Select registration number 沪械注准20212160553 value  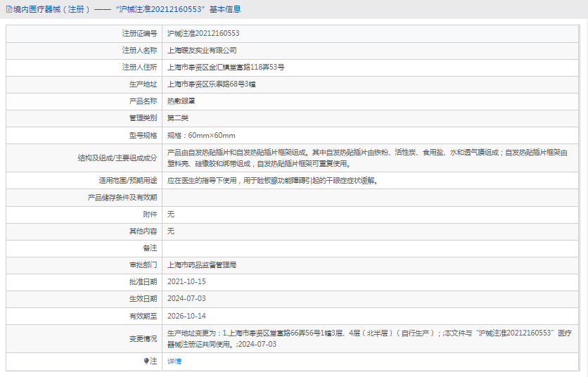pyautogui.click(x=203, y=33)
